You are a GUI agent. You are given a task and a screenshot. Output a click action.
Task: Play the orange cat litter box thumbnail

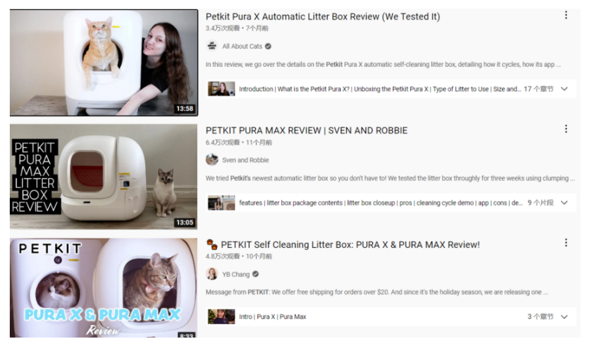pos(104,63)
